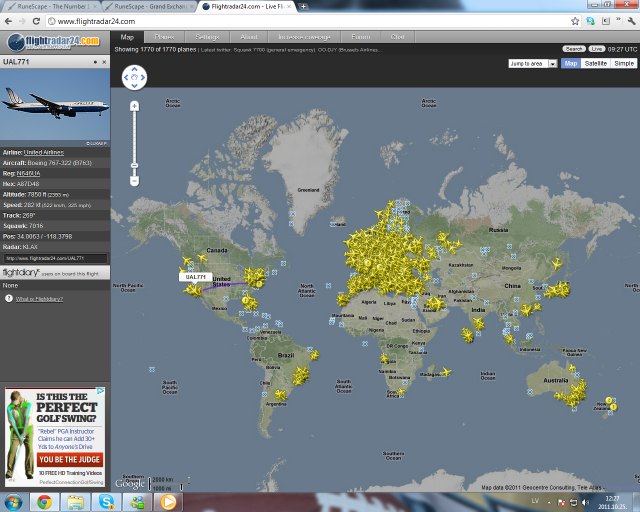
Task: Click the 'Showing 1770 of 1770 planes' text
Action: (x=155, y=49)
